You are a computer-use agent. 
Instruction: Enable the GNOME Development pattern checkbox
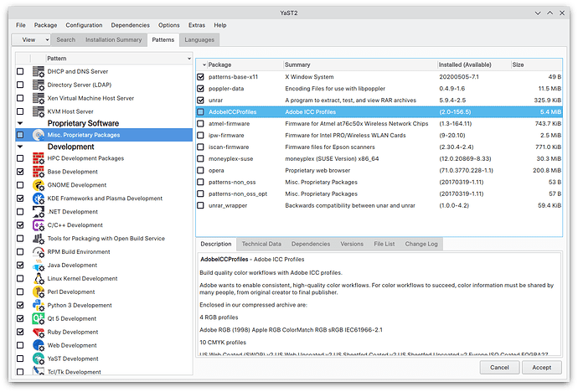pos(20,185)
